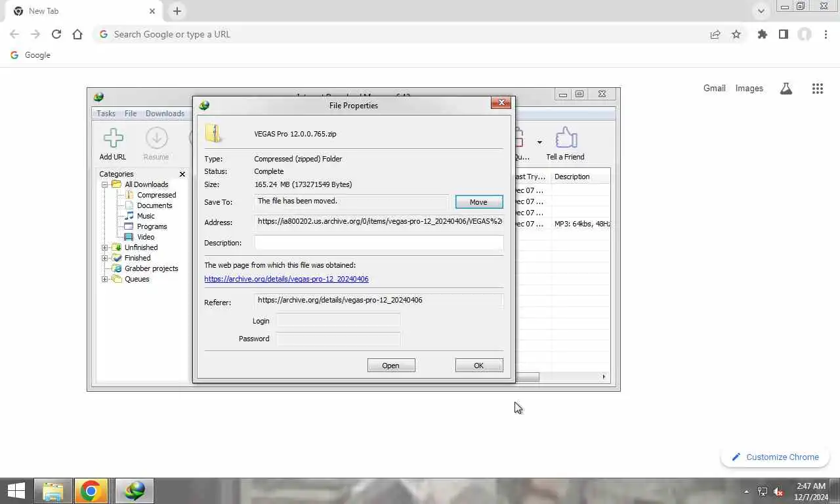This screenshot has width=840, height=504.
Task: Click the Chrome taskbar icon
Action: [x=91, y=491]
